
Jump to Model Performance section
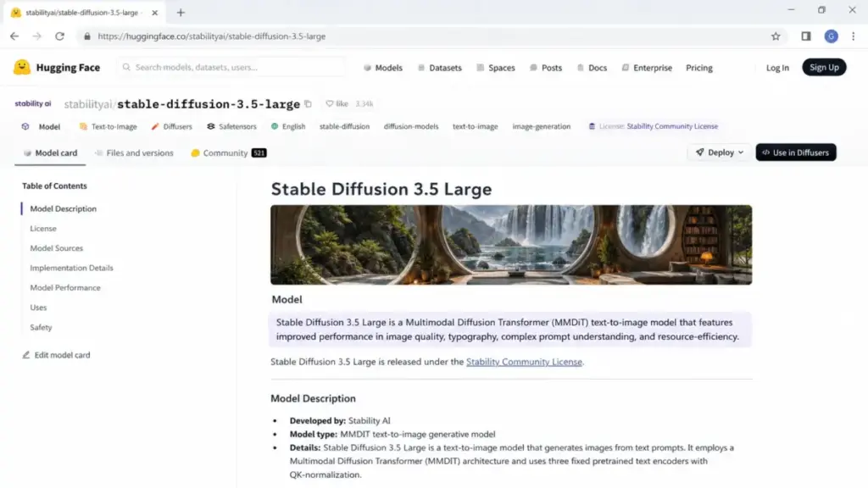tap(65, 288)
